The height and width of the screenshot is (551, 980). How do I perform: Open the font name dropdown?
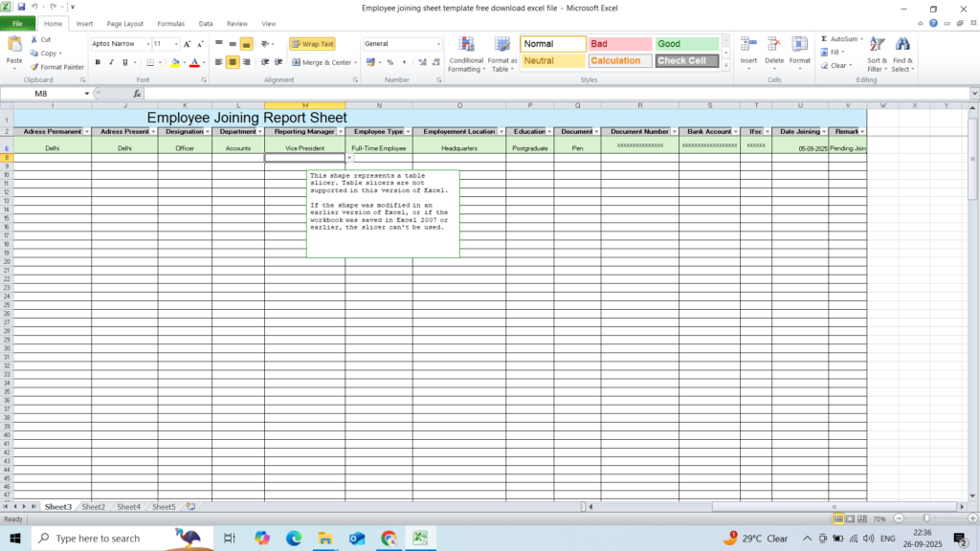148,44
